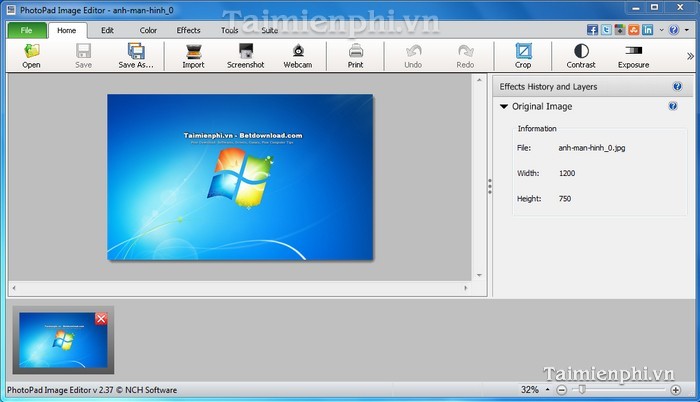Print the current image
Image resolution: width=700 pixels, height=402 pixels.
[x=356, y=56]
